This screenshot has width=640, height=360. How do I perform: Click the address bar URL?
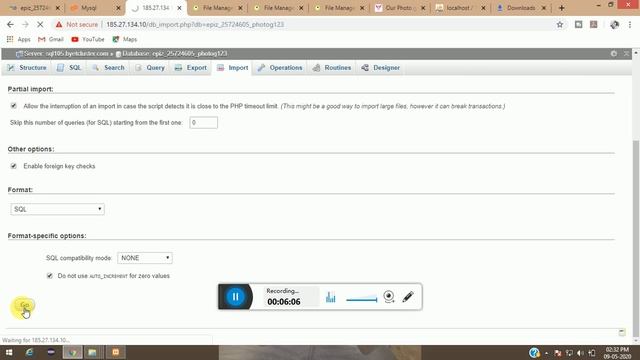[x=195, y=24]
